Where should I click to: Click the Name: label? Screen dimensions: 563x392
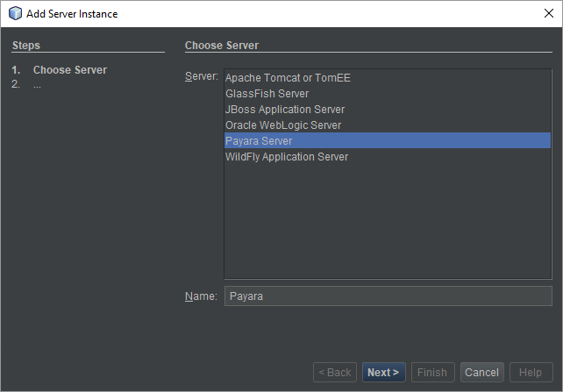(x=201, y=296)
